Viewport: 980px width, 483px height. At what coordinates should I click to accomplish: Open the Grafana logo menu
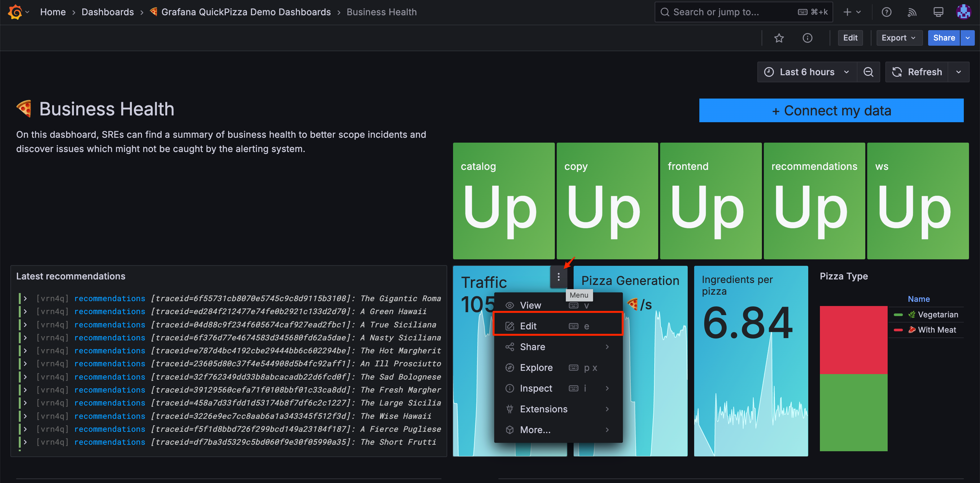(18, 12)
